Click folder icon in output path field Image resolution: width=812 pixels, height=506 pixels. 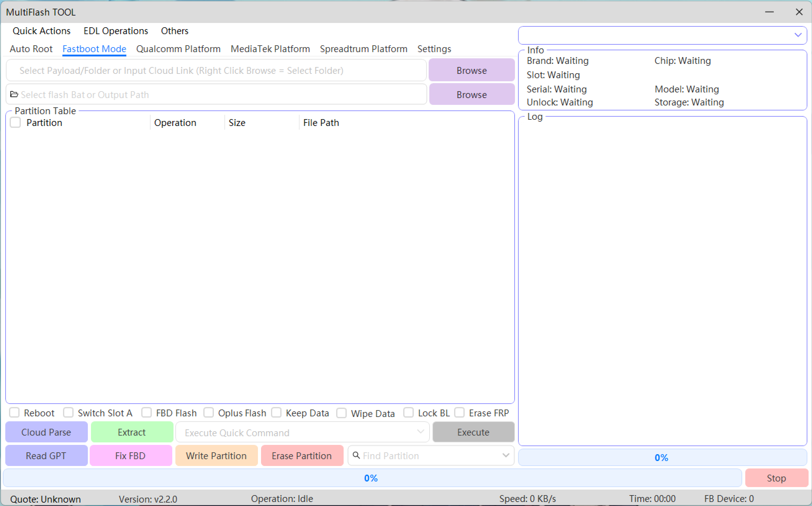pos(14,94)
